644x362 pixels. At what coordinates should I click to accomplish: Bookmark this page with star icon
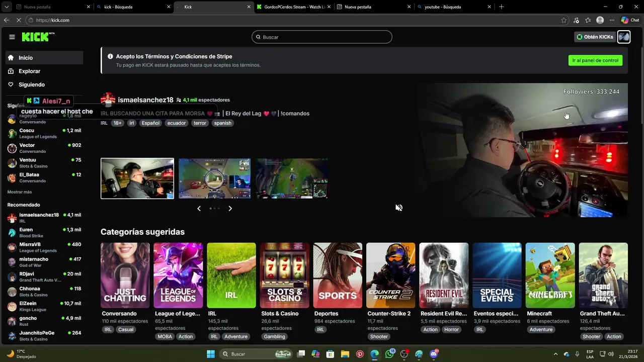(x=563, y=20)
